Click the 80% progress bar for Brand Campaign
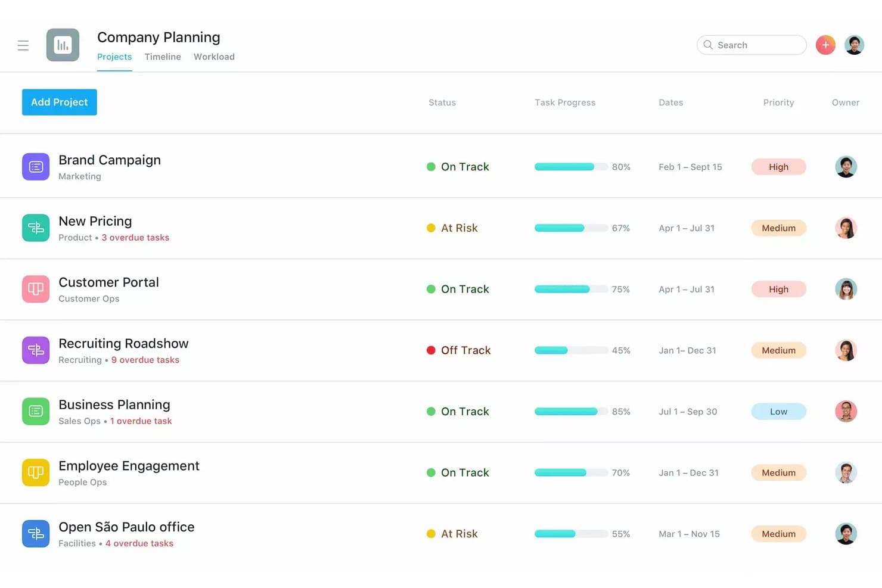The width and height of the screenshot is (882, 588). coord(571,167)
